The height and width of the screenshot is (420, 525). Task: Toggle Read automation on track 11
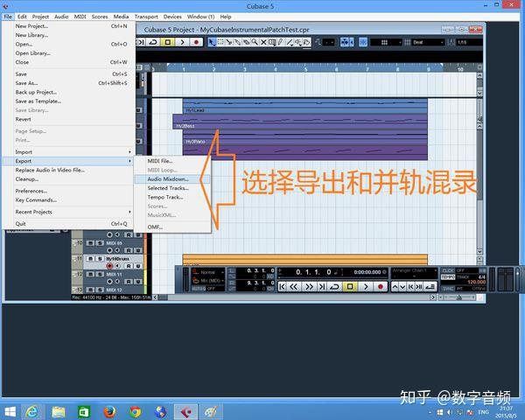tap(129, 266)
